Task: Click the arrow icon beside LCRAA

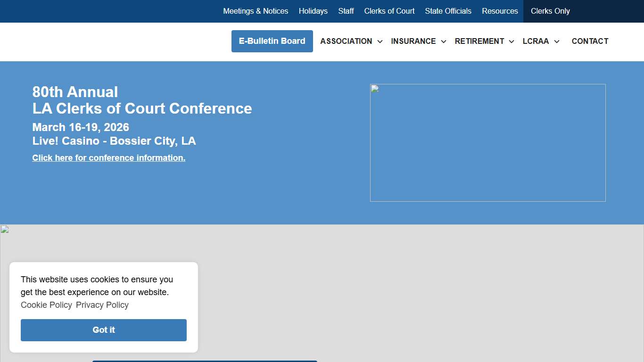Action: 557,41
